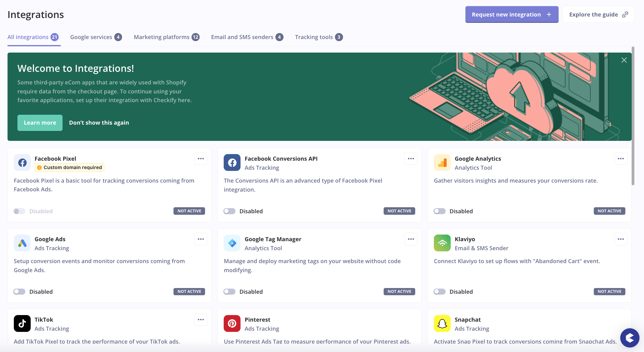Select the Google Analytics logo
This screenshot has height=352, width=644.
click(442, 162)
